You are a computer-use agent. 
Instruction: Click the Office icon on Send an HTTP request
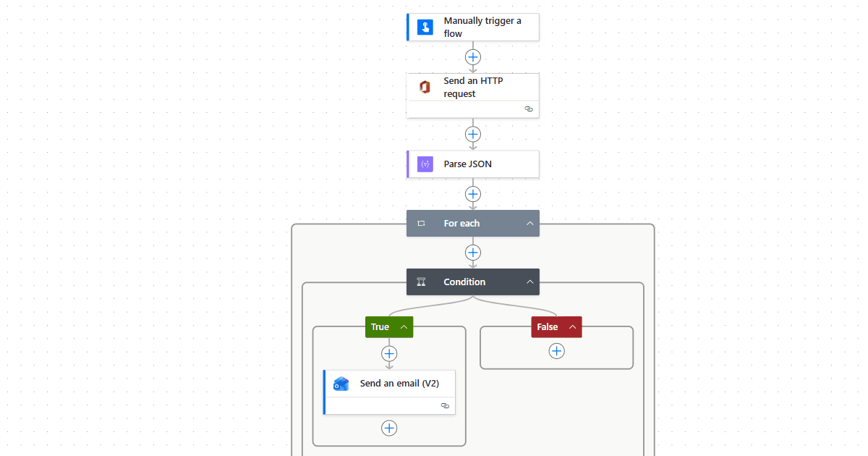[x=425, y=88]
